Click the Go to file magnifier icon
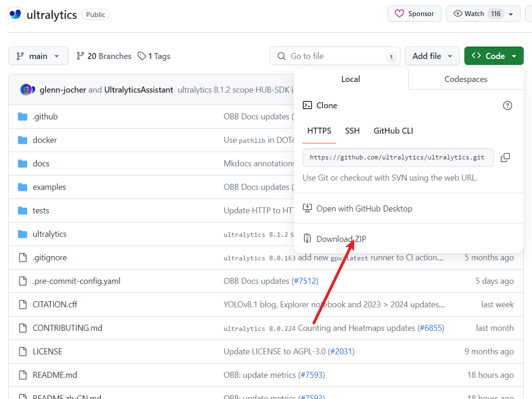The width and height of the screenshot is (532, 399). 282,56
